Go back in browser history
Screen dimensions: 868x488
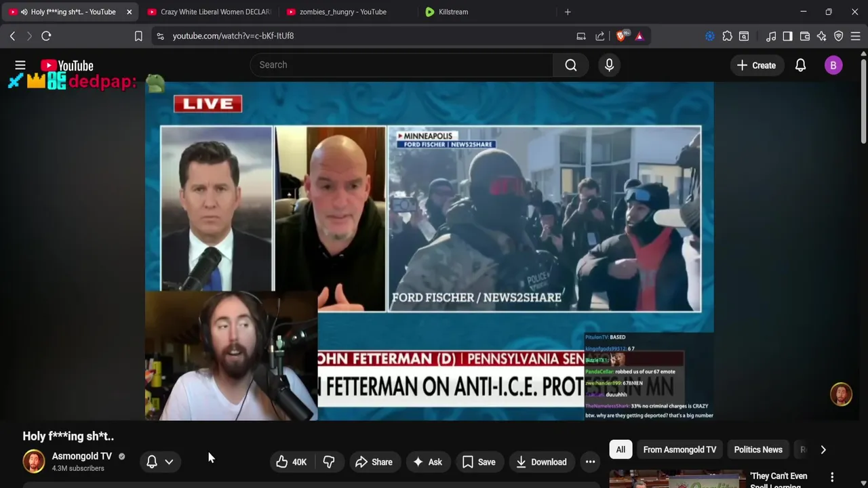click(12, 36)
